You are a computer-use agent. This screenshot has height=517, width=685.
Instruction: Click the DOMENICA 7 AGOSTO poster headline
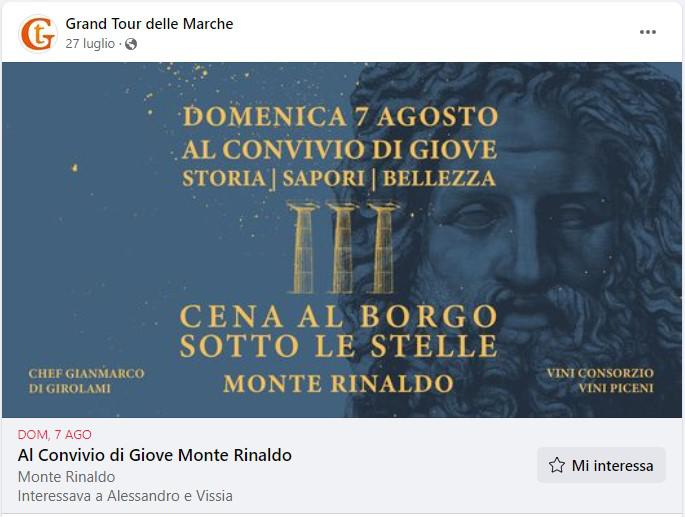point(340,116)
